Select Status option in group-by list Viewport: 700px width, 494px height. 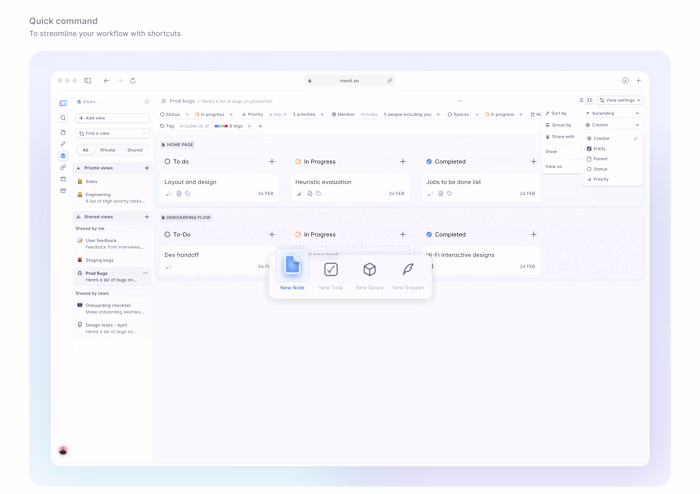612,169
